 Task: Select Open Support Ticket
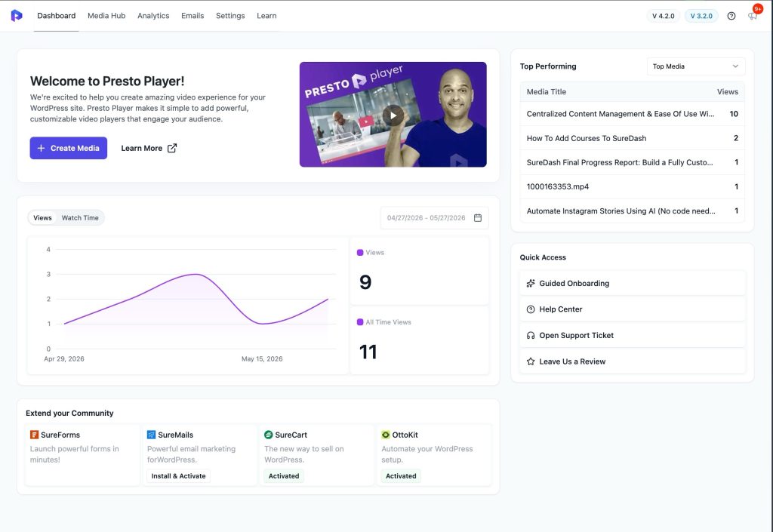pyautogui.click(x=633, y=336)
